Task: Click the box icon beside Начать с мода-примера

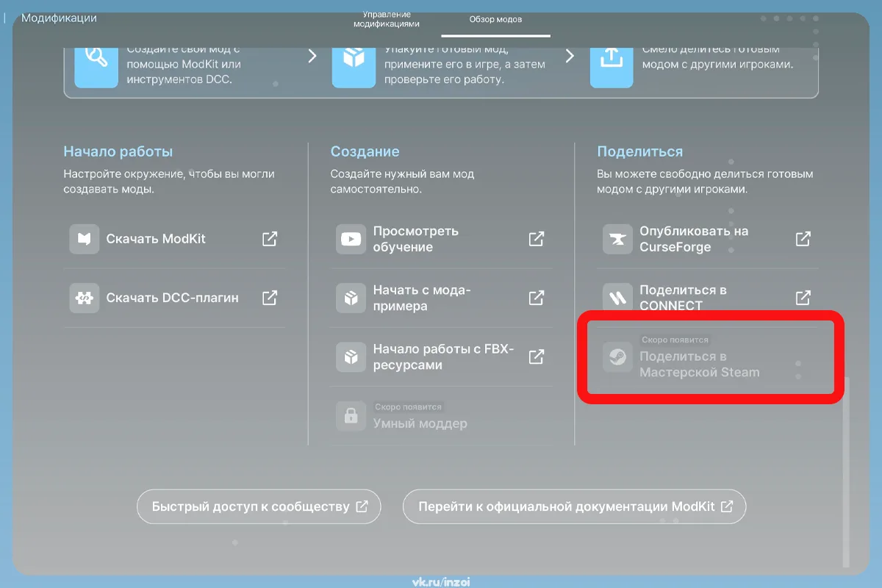Action: (x=351, y=298)
